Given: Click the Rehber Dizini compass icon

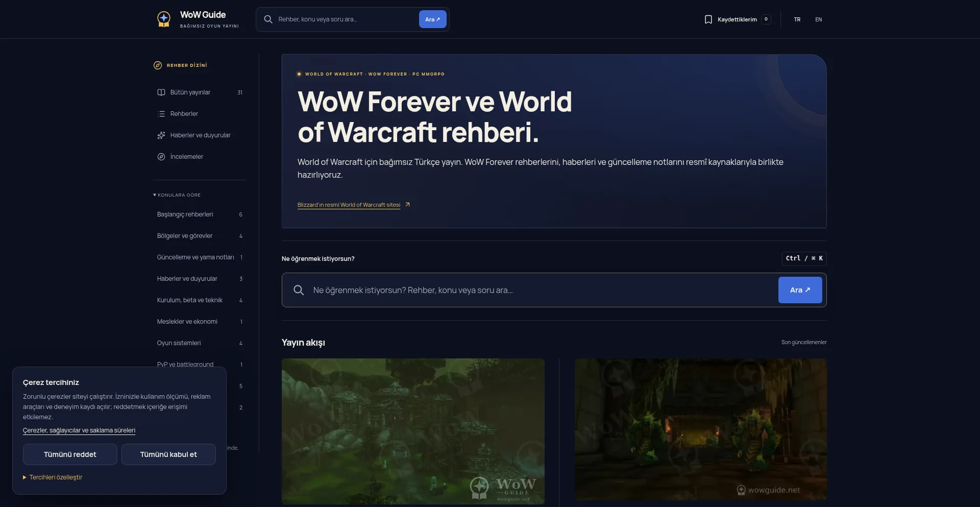Looking at the screenshot, I should pyautogui.click(x=158, y=65).
